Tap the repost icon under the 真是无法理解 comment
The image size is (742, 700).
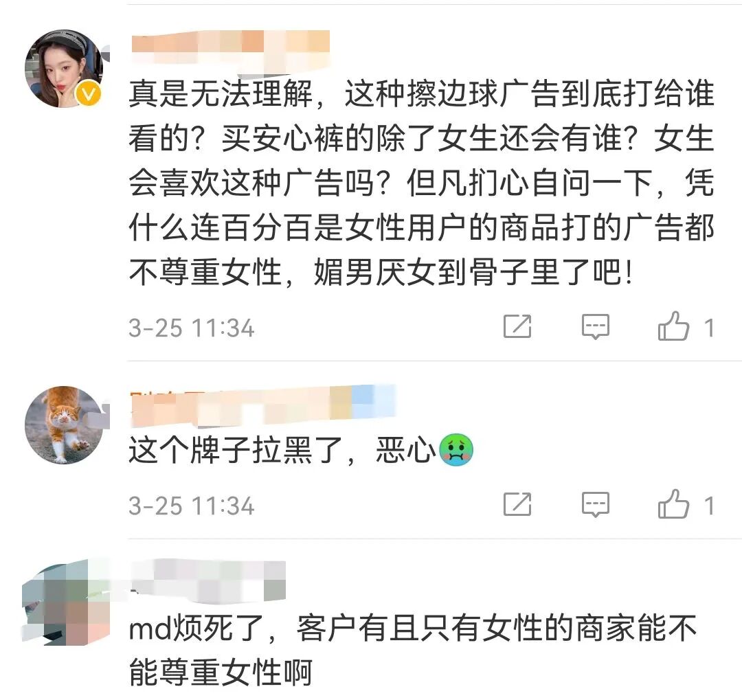[x=517, y=326]
